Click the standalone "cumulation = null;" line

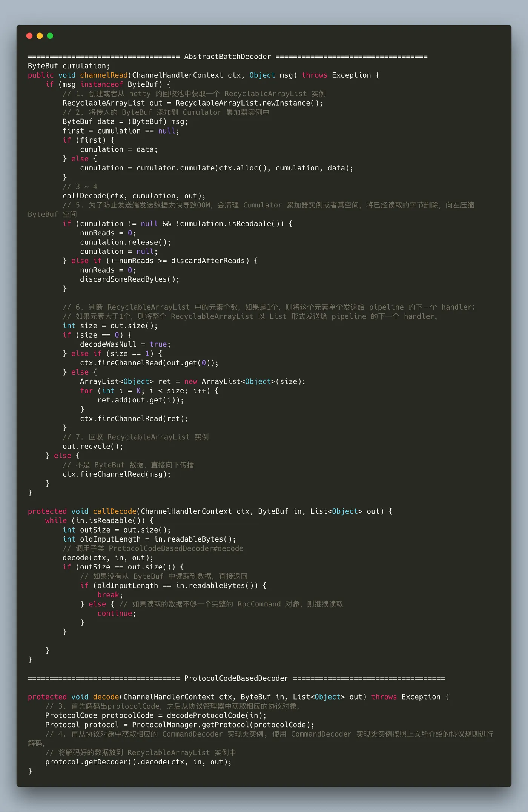[x=119, y=252]
